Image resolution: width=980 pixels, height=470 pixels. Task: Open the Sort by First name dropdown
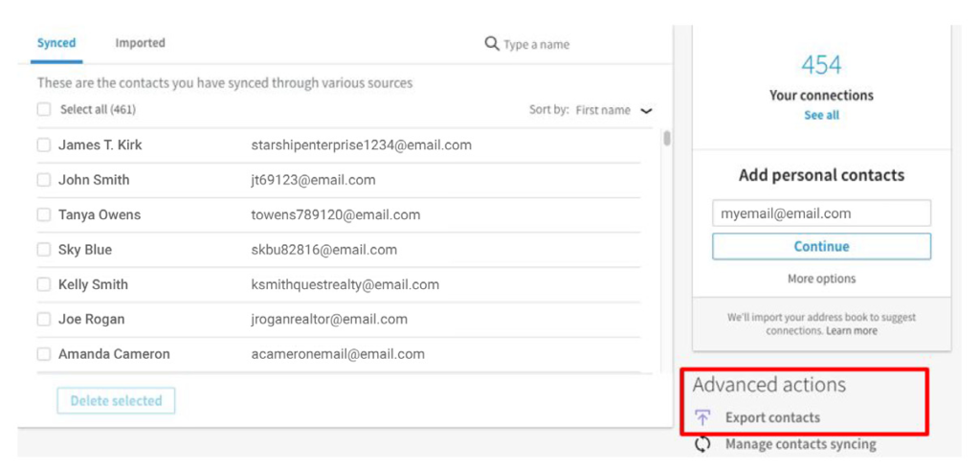pyautogui.click(x=590, y=110)
